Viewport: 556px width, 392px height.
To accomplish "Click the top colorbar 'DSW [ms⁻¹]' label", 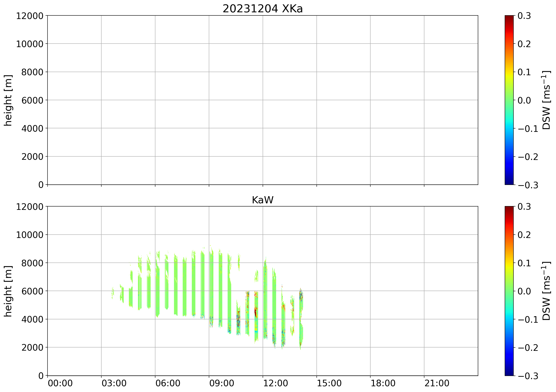I will pyautogui.click(x=546, y=100).
